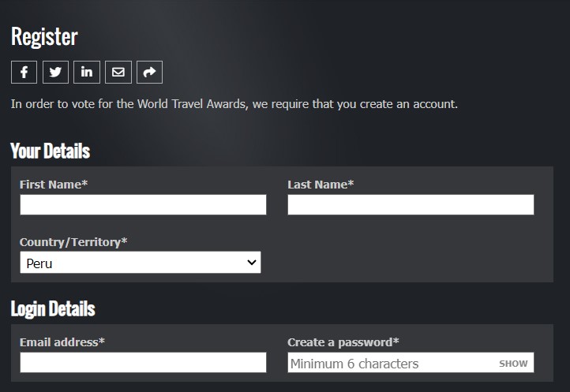Viewport: 570px width, 392px height.
Task: Click the "Login Details" section heading
Action: (x=53, y=308)
